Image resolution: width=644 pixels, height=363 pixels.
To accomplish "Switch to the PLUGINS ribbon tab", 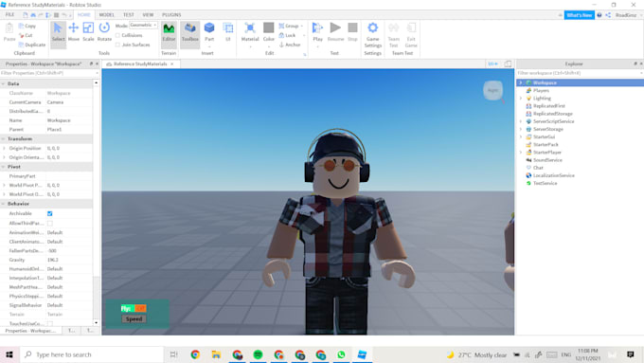I will click(x=171, y=15).
